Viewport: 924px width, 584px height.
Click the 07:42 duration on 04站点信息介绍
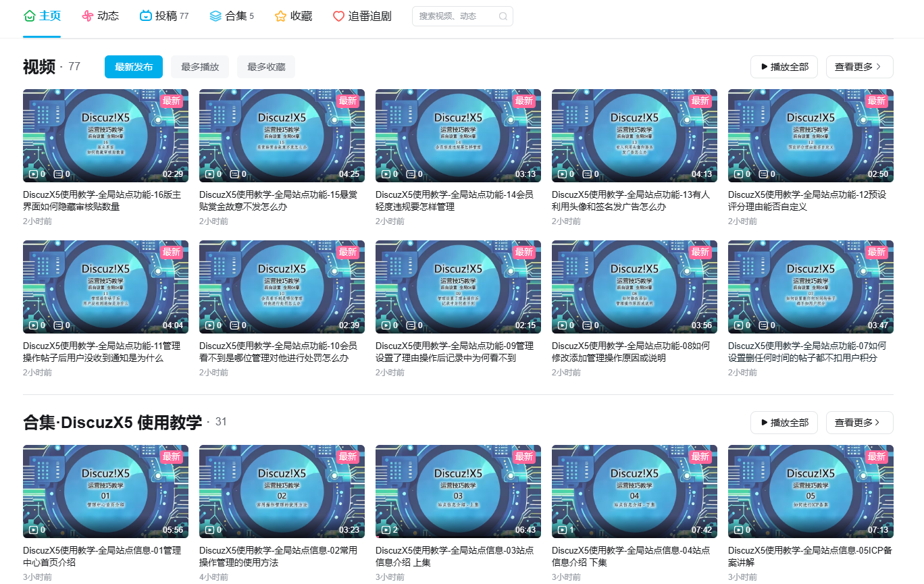(702, 530)
